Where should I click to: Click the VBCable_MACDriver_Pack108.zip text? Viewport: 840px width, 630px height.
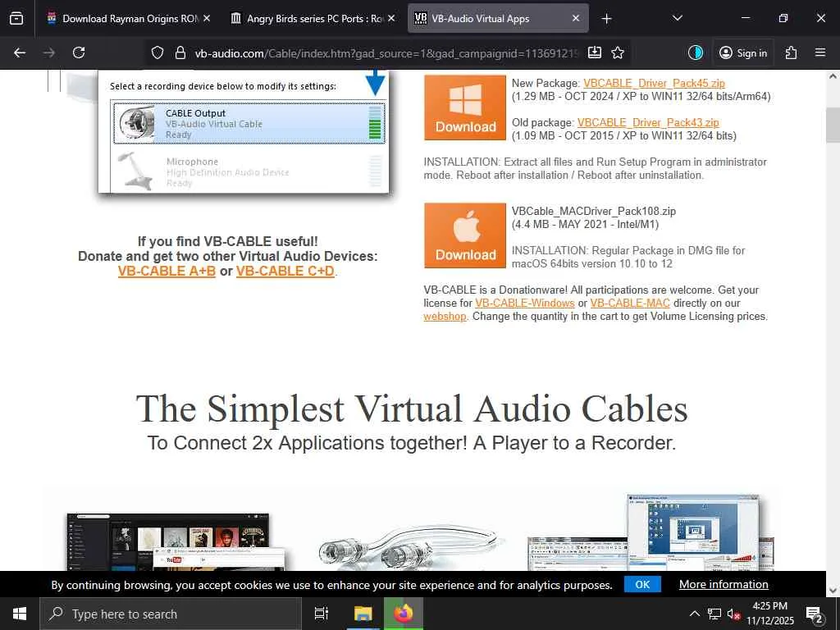594,211
